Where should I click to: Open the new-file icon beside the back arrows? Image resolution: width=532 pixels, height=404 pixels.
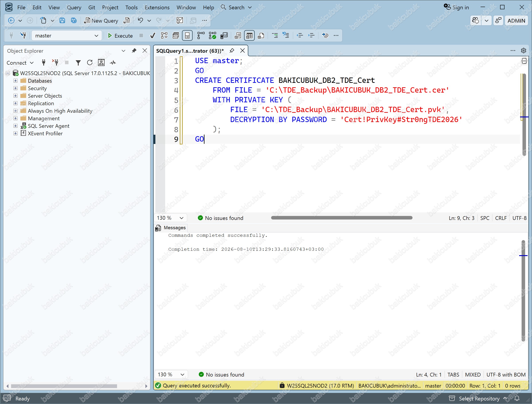point(43,21)
